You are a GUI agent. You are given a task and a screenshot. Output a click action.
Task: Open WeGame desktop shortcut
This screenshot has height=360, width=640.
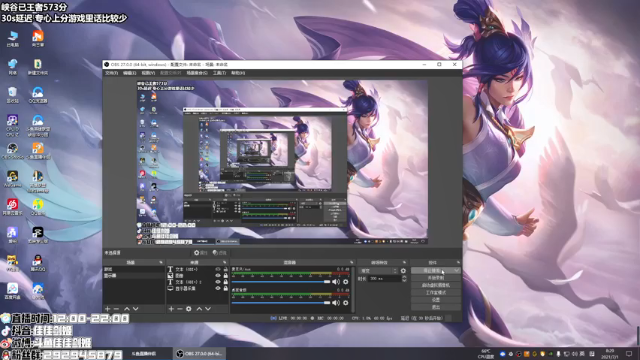13,179
